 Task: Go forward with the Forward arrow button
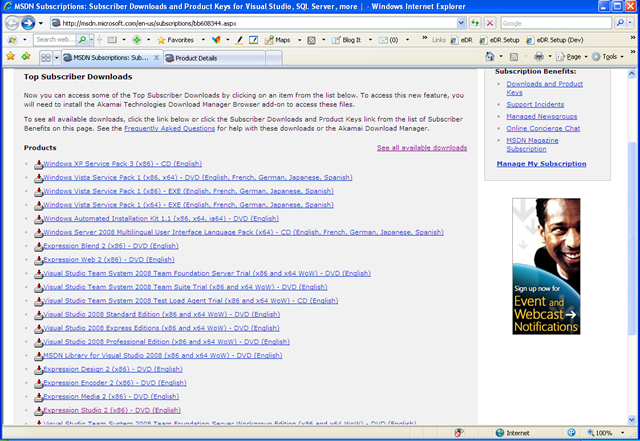pyautogui.click(x=28, y=23)
